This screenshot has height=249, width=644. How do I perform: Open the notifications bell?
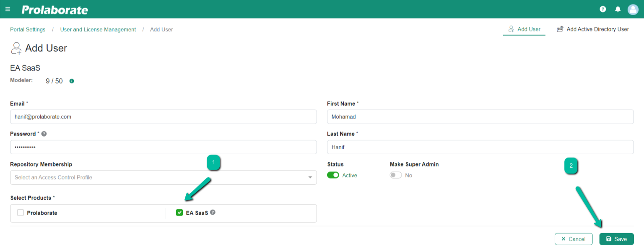coord(618,9)
